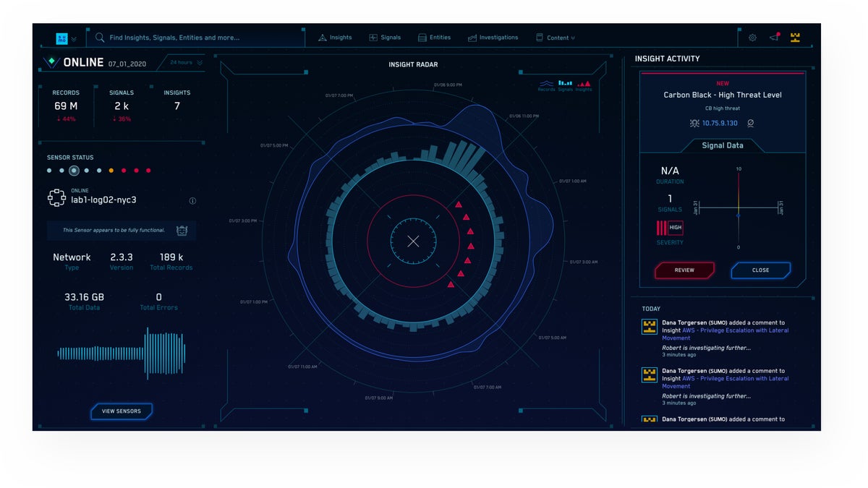Select the Signals 2 k stat

(121, 106)
